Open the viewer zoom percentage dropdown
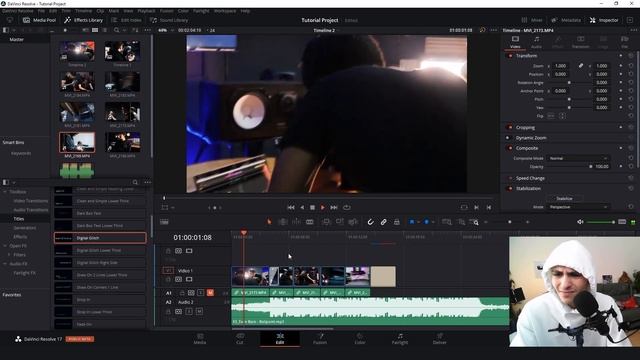The height and width of the screenshot is (360, 640). (165, 30)
